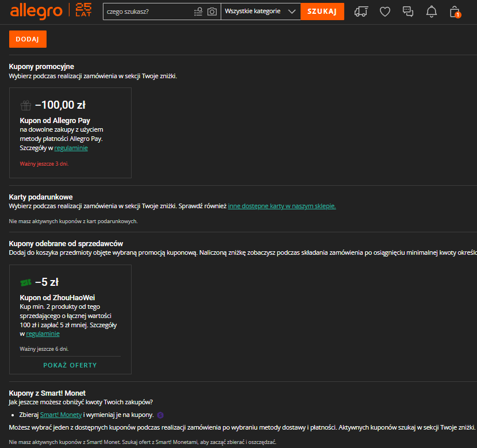This screenshot has height=448, width=477.
Task: Open the messages chat icon
Action: (x=408, y=12)
